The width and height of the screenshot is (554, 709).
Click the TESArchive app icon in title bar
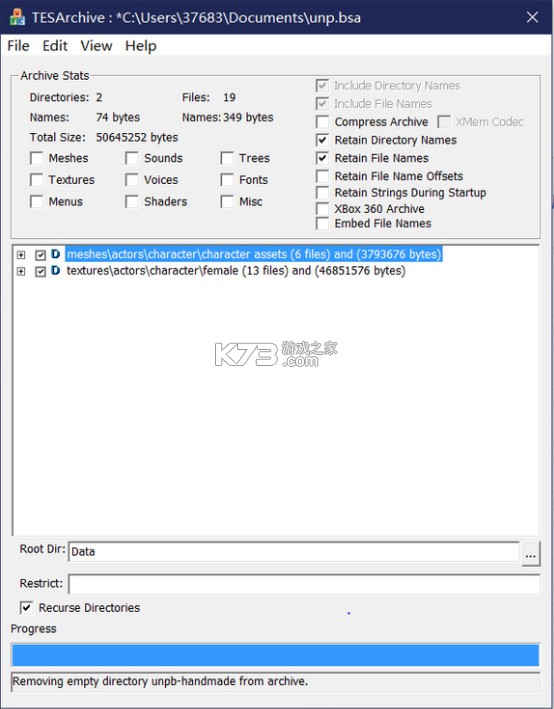click(17, 18)
